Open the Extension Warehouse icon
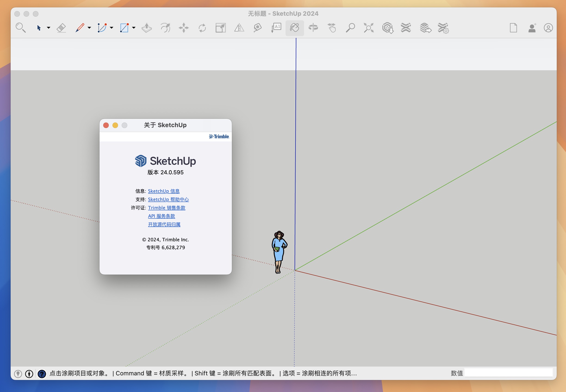This screenshot has height=392, width=566. pos(406,28)
